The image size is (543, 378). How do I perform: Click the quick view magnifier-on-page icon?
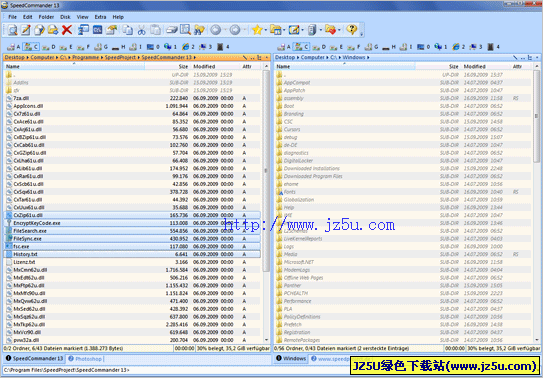click(x=185, y=30)
